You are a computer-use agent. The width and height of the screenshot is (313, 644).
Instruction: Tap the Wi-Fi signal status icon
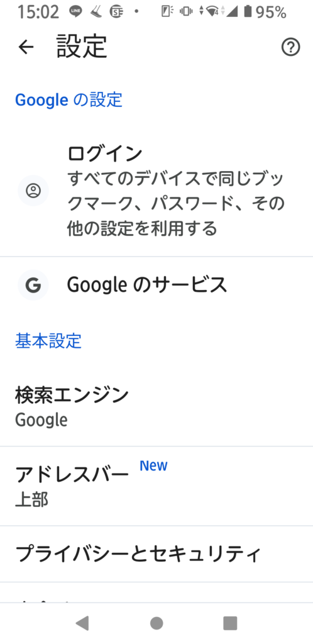(212, 13)
